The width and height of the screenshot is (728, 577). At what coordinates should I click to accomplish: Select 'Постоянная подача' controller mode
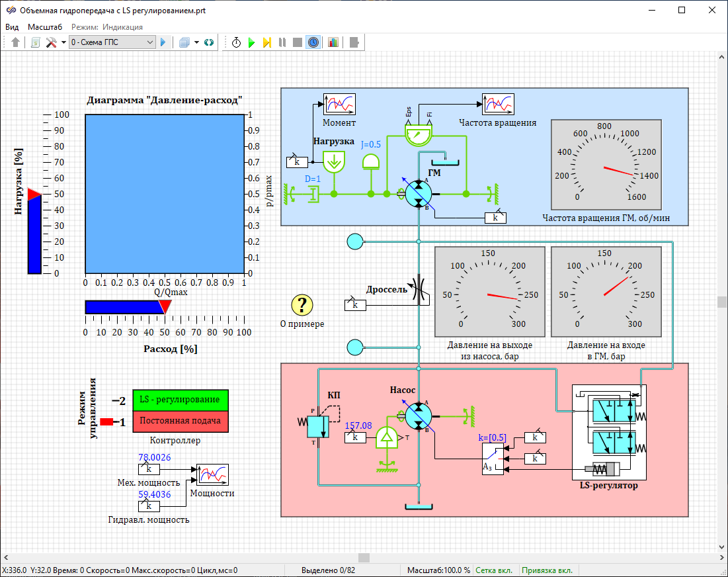[x=180, y=421]
